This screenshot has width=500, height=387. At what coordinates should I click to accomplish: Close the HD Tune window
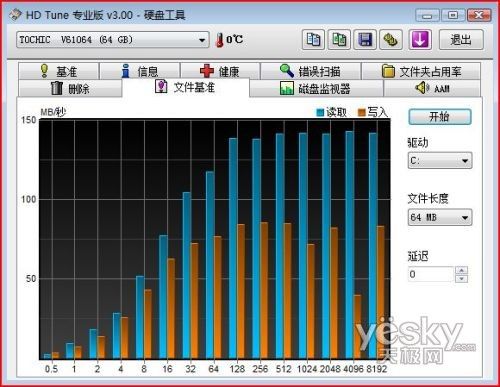tap(479, 15)
